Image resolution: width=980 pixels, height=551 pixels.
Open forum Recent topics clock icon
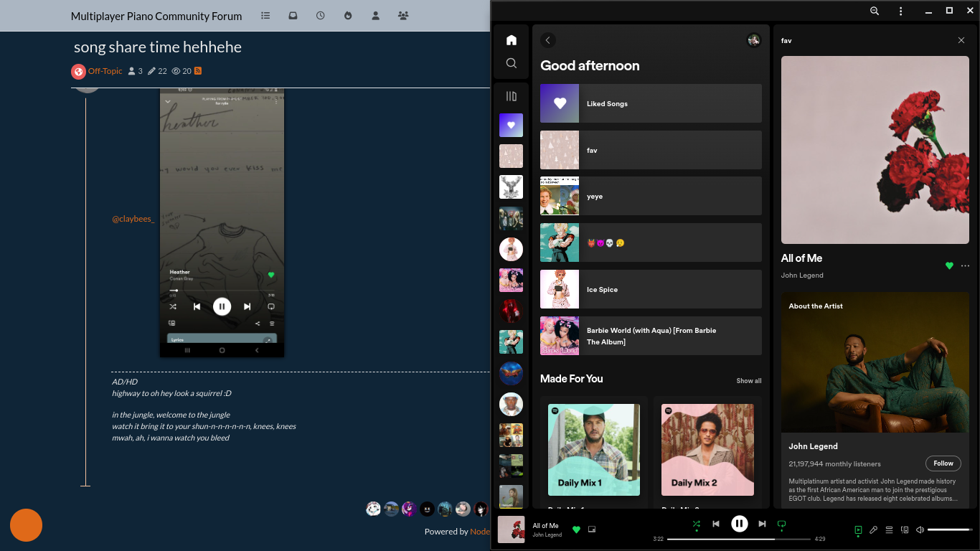[320, 16]
